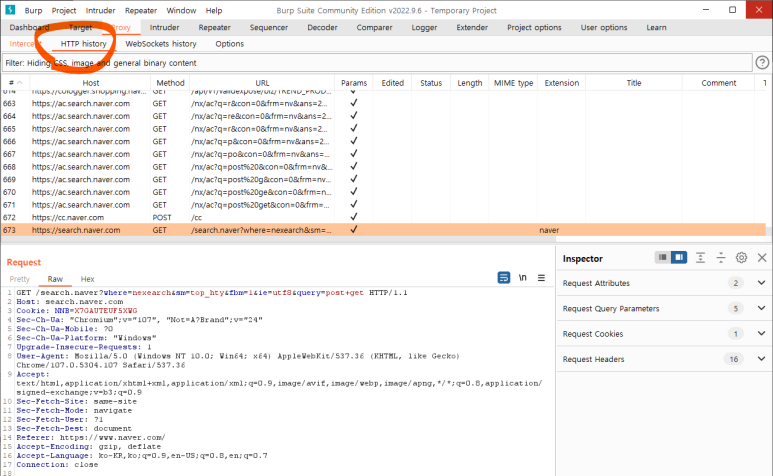Switch to the Extender tab
The height and width of the screenshot is (476, 773).
coord(472,28)
